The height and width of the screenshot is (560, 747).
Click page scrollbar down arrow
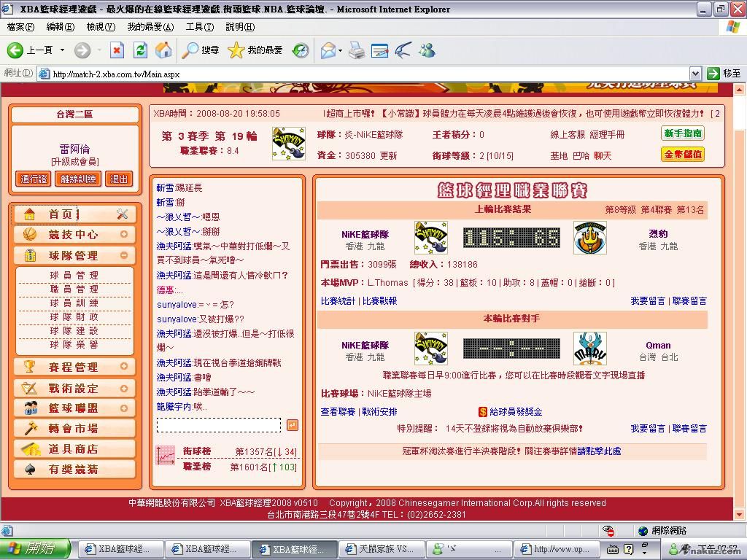point(740,515)
